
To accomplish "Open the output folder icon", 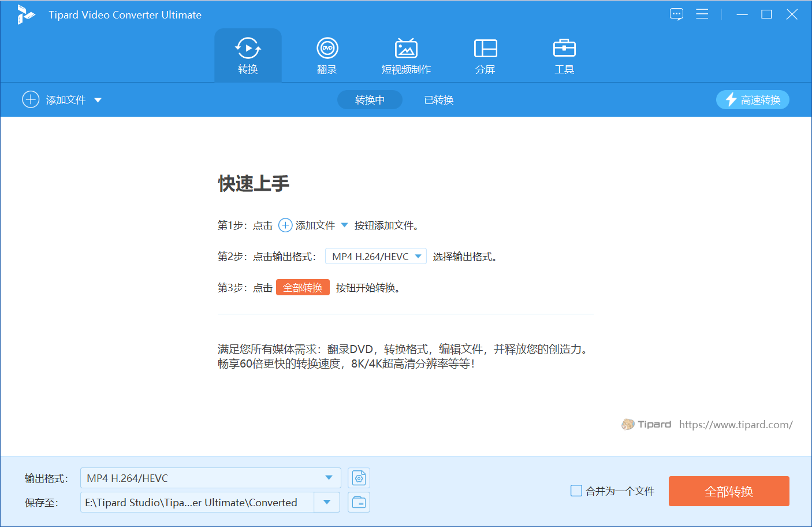I will coord(359,502).
